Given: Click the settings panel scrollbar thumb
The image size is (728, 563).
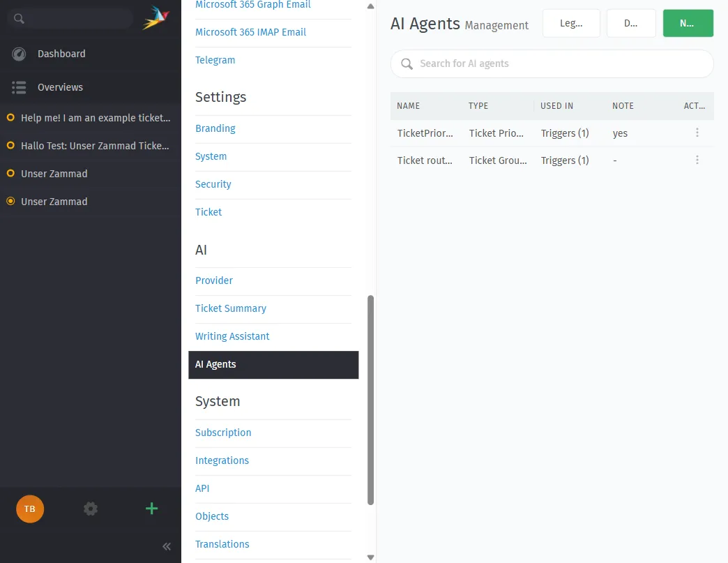Looking at the screenshot, I should pyautogui.click(x=370, y=398).
